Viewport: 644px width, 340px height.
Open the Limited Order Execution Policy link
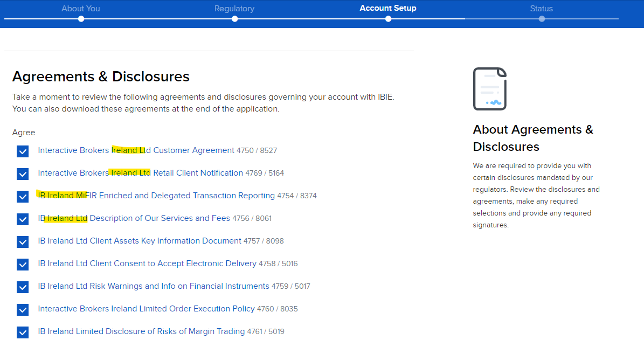coord(146,308)
